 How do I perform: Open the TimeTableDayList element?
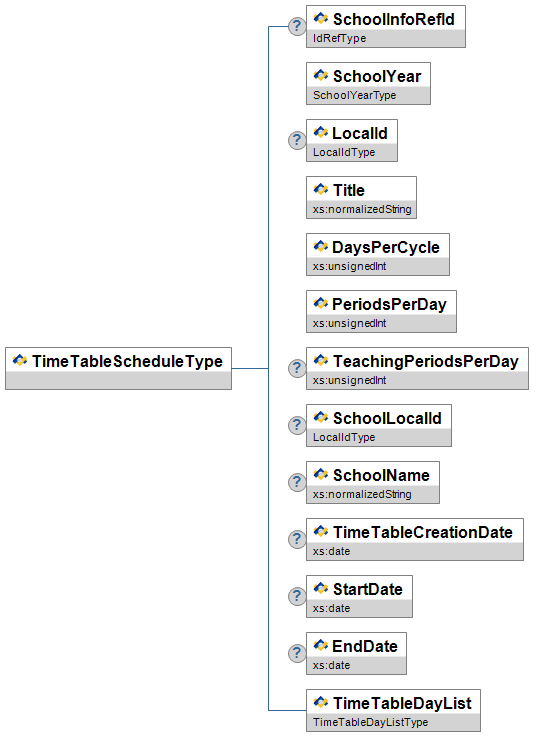coord(393,710)
